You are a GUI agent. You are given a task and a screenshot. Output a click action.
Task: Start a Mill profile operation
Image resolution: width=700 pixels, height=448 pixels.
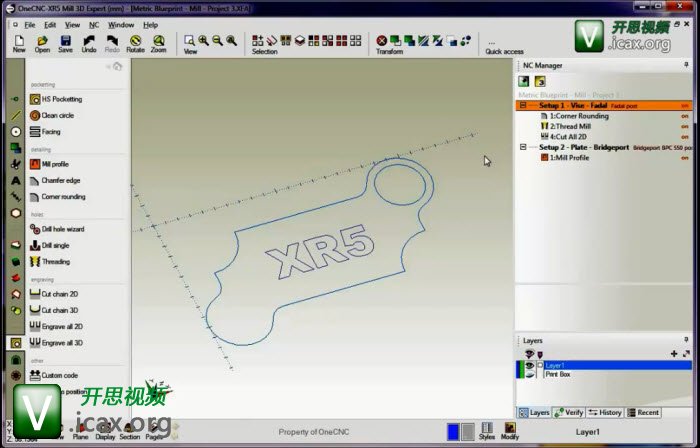click(x=49, y=164)
